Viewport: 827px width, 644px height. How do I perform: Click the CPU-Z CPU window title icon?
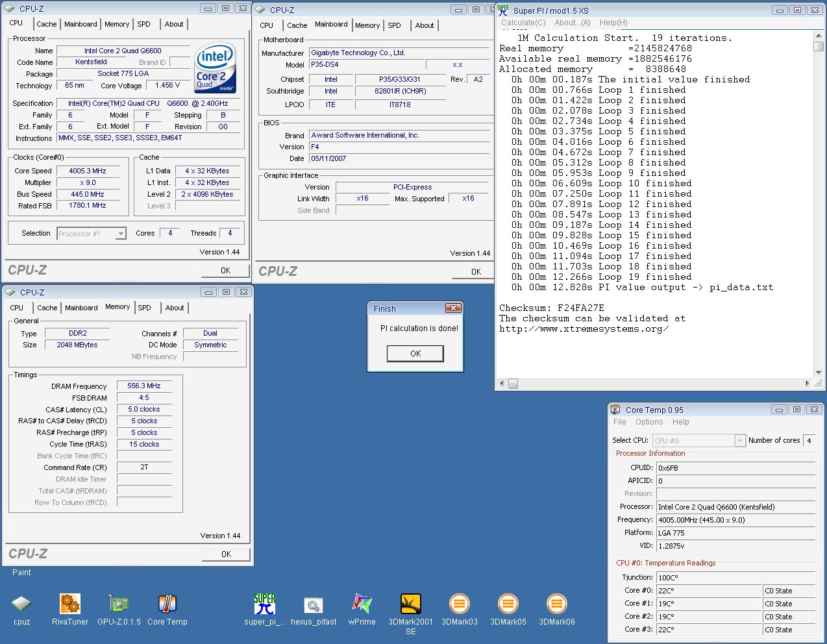point(10,8)
